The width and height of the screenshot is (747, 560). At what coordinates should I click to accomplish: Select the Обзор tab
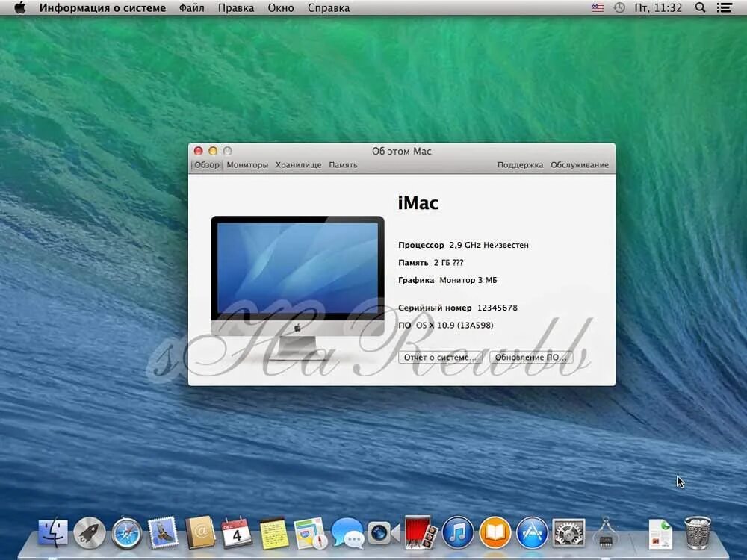click(207, 165)
